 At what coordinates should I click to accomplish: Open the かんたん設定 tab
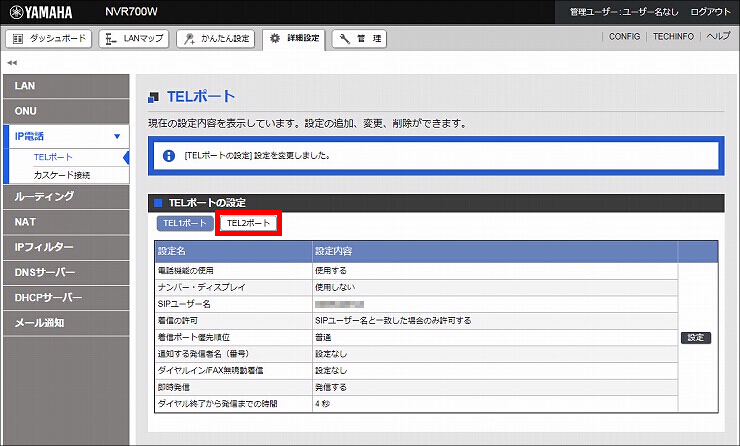(216, 39)
